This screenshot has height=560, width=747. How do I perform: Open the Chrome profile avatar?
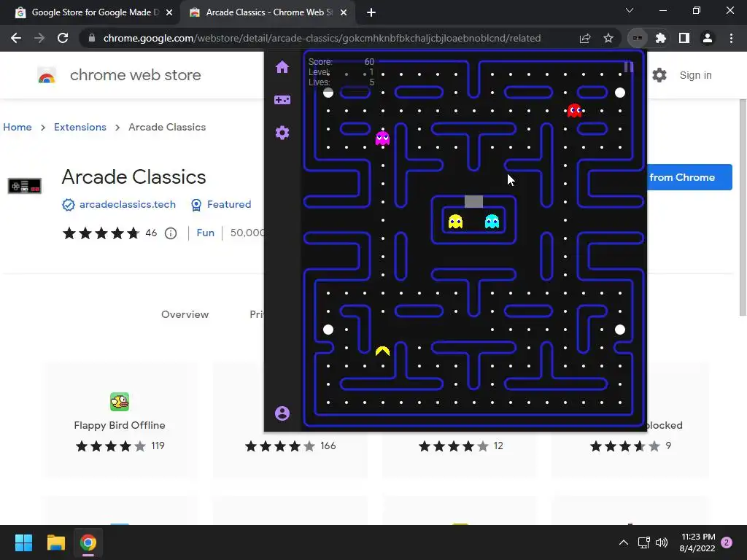[708, 38]
